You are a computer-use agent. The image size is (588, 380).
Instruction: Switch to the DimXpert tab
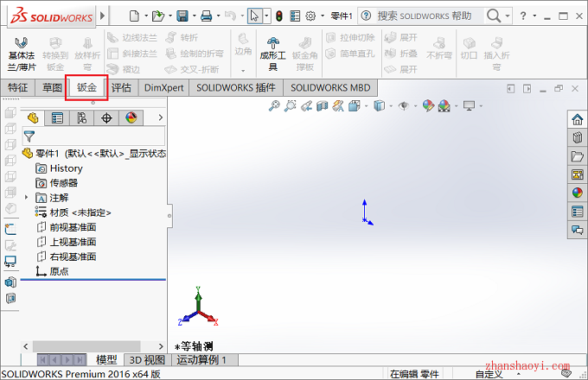pos(164,87)
